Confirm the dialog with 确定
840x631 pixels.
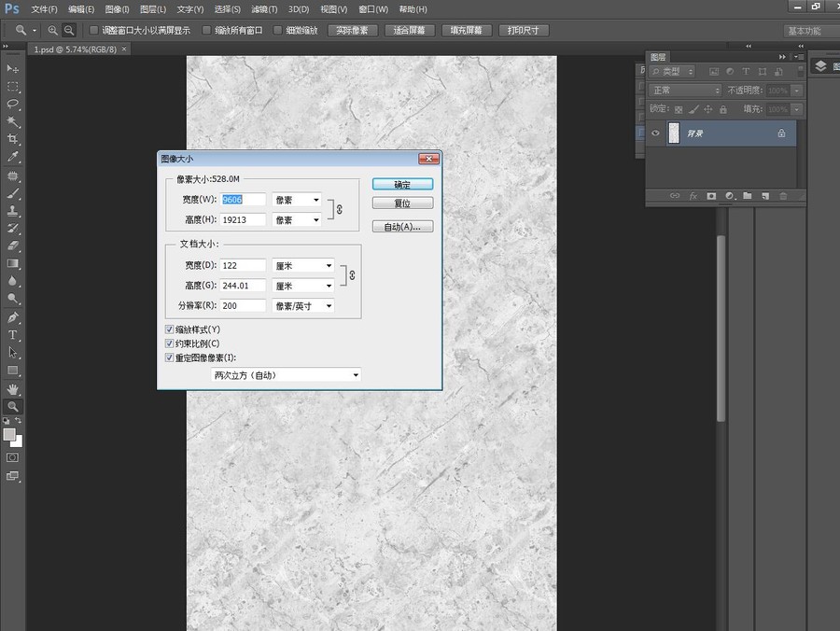pyautogui.click(x=402, y=184)
